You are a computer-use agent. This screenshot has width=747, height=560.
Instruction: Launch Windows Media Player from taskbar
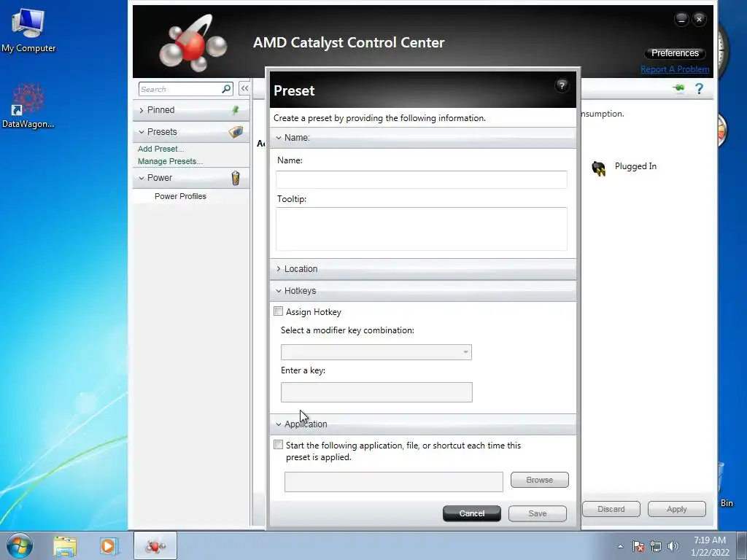pos(108,545)
